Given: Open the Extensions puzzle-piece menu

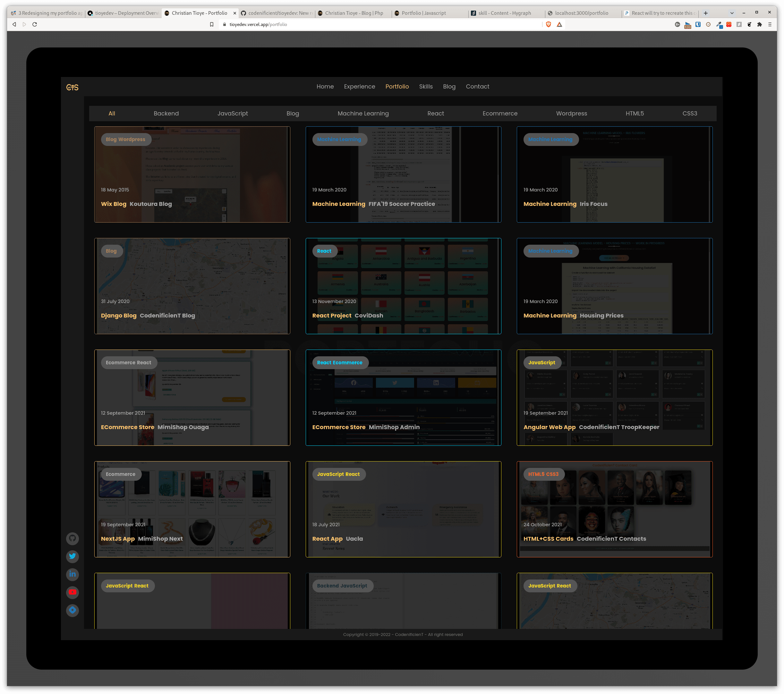Looking at the screenshot, I should tap(759, 25).
